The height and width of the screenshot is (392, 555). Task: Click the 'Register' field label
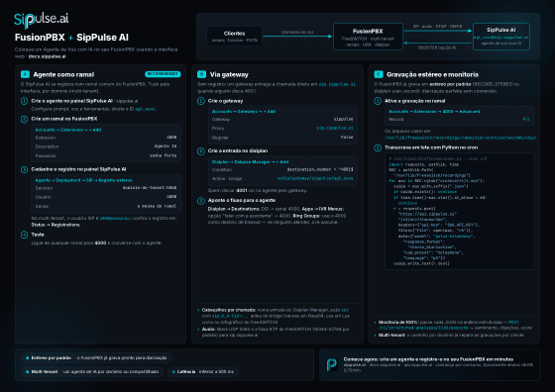220,138
